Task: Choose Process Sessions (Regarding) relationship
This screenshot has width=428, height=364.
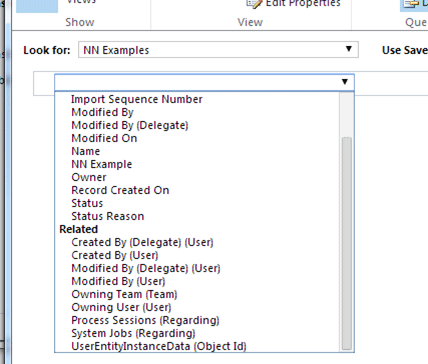Action: (145, 320)
